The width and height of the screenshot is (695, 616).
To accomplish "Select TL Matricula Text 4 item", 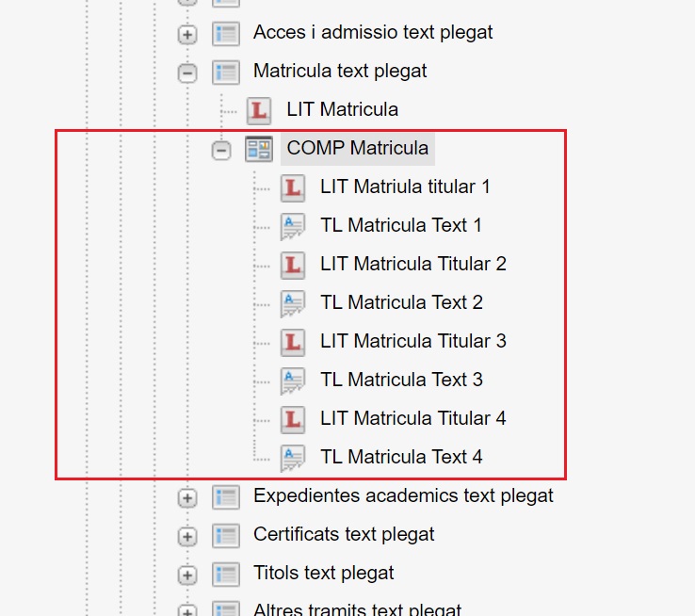I will 401,457.
